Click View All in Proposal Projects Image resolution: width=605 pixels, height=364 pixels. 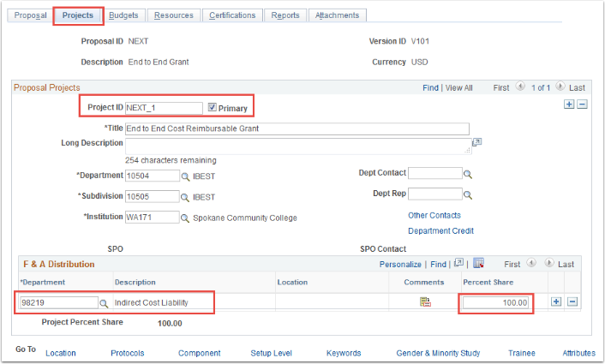click(459, 88)
